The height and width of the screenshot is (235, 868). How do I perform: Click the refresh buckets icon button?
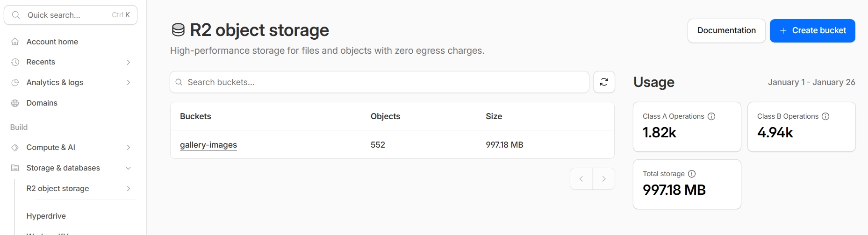click(x=604, y=82)
